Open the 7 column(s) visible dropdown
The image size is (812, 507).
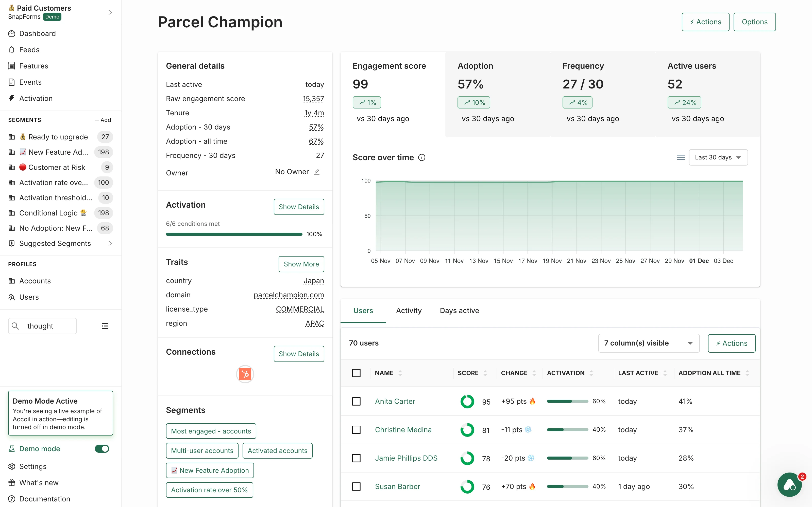point(648,343)
